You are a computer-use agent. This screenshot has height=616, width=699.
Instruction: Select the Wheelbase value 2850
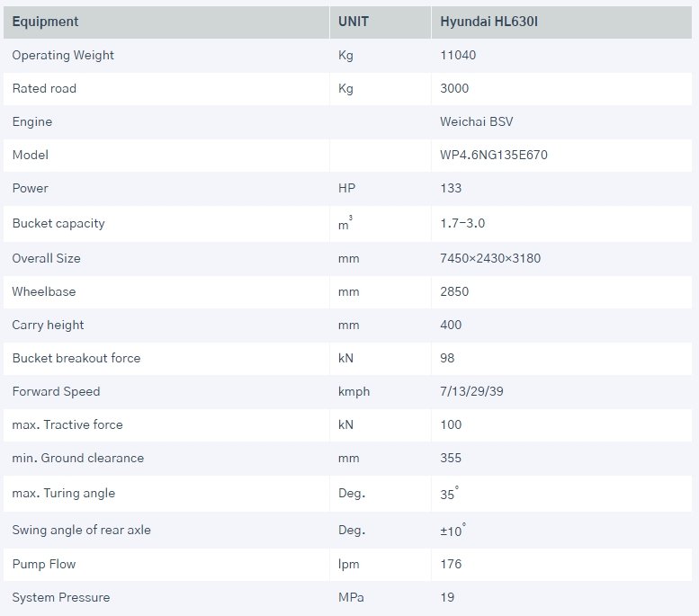pos(454,291)
